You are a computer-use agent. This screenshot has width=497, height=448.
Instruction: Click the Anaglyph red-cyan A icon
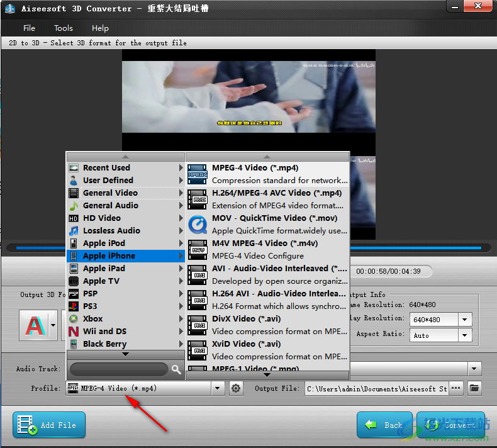click(35, 325)
